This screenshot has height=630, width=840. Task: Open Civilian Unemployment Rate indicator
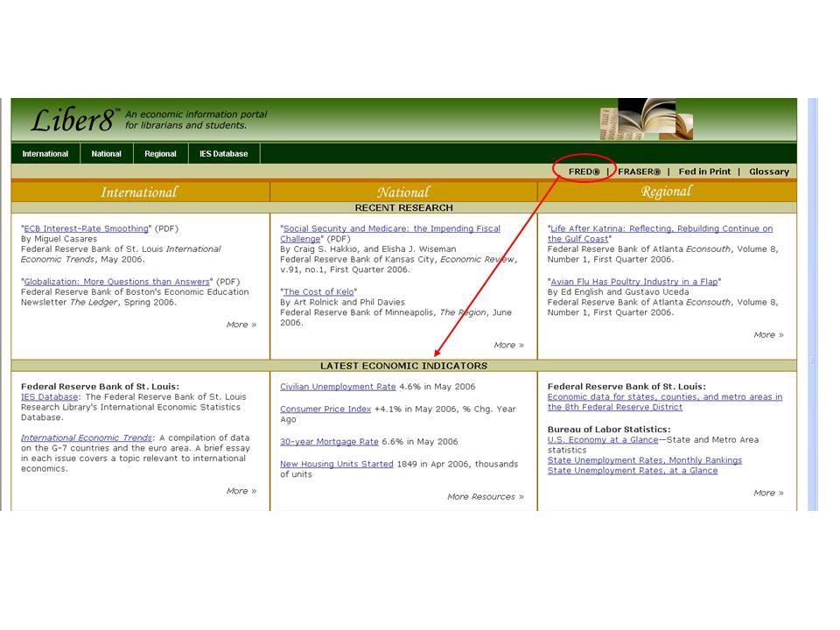[x=338, y=386]
